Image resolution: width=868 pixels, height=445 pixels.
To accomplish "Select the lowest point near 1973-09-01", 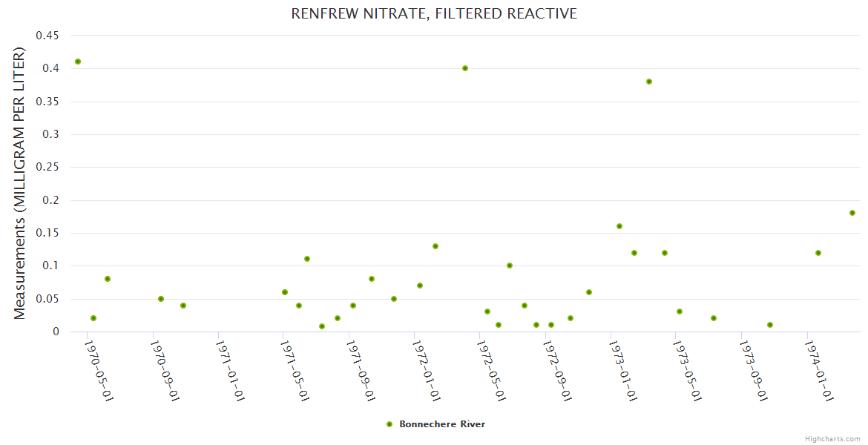I will pyautogui.click(x=770, y=325).
